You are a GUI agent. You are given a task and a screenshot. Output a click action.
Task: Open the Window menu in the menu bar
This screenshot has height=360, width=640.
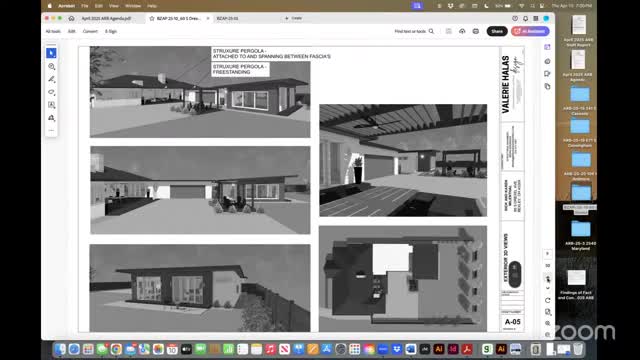coord(133,6)
